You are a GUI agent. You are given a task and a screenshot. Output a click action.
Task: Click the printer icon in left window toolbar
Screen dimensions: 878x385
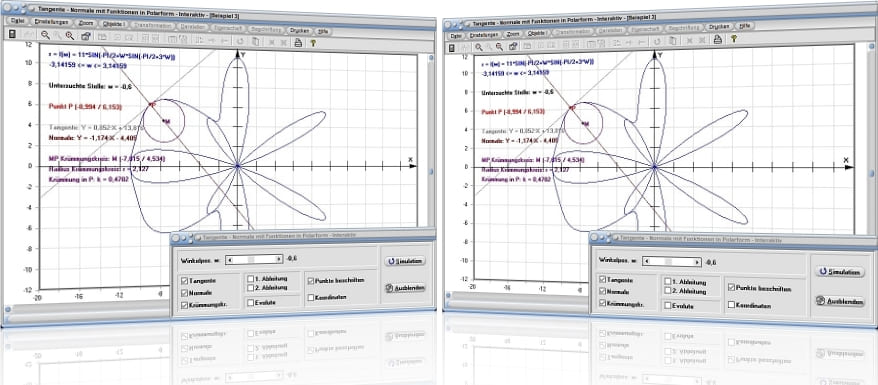(298, 42)
